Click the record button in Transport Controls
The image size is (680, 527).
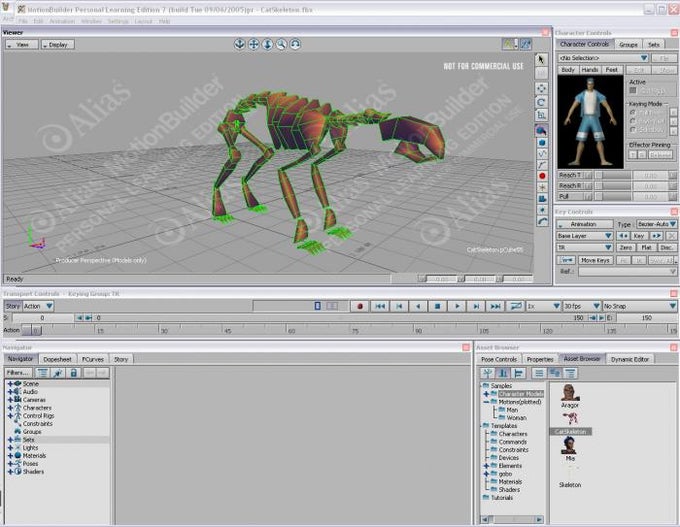coord(360,306)
